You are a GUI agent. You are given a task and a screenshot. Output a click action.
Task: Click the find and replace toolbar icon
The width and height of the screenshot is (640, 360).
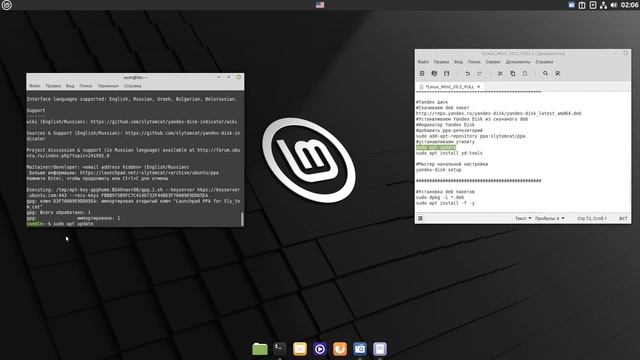558,73
